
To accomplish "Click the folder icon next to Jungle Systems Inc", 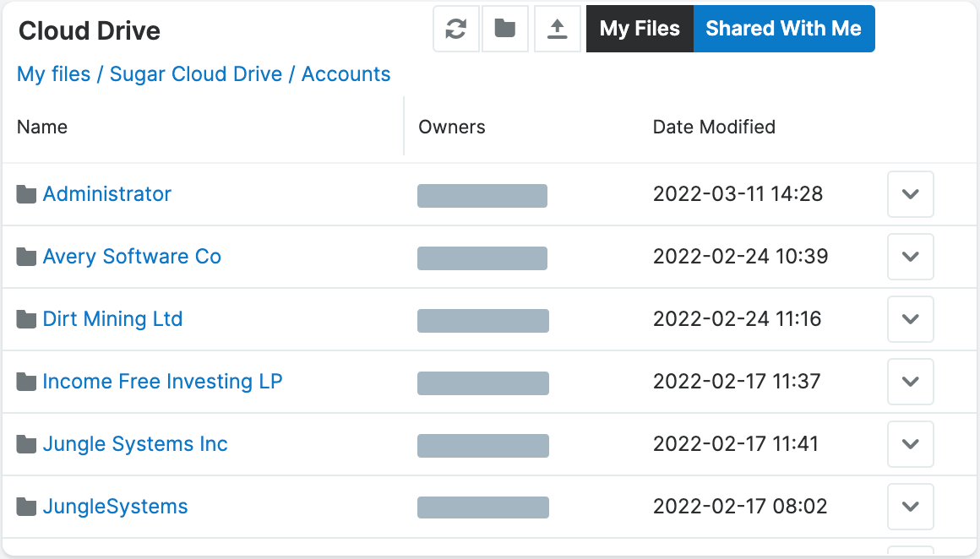I will pos(25,443).
